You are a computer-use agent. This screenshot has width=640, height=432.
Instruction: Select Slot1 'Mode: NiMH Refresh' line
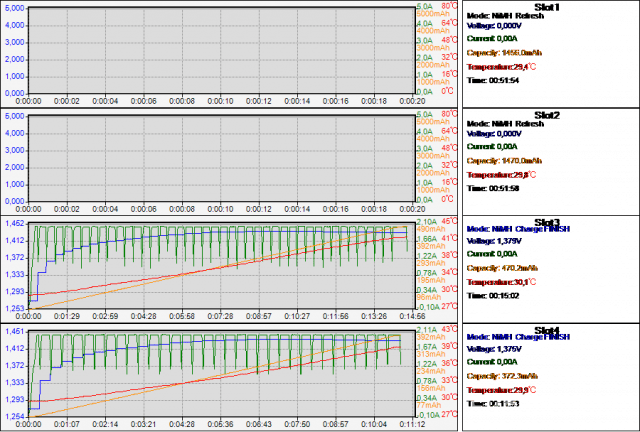[x=505, y=16]
